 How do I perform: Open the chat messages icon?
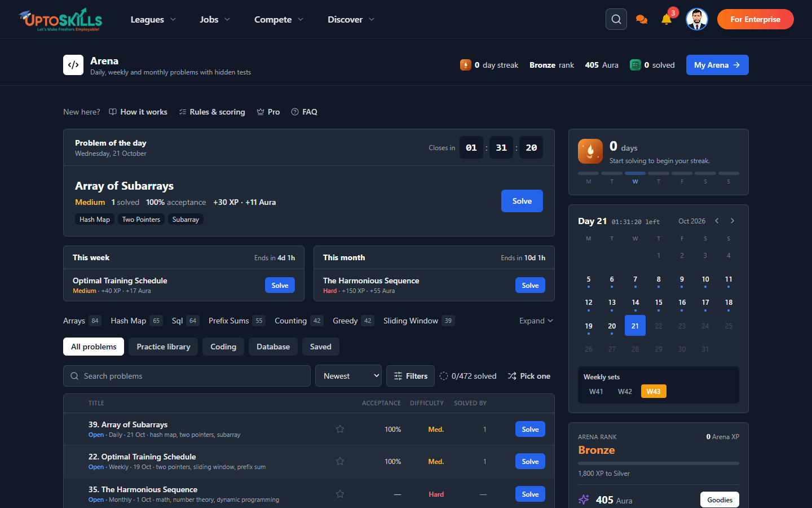(x=642, y=19)
